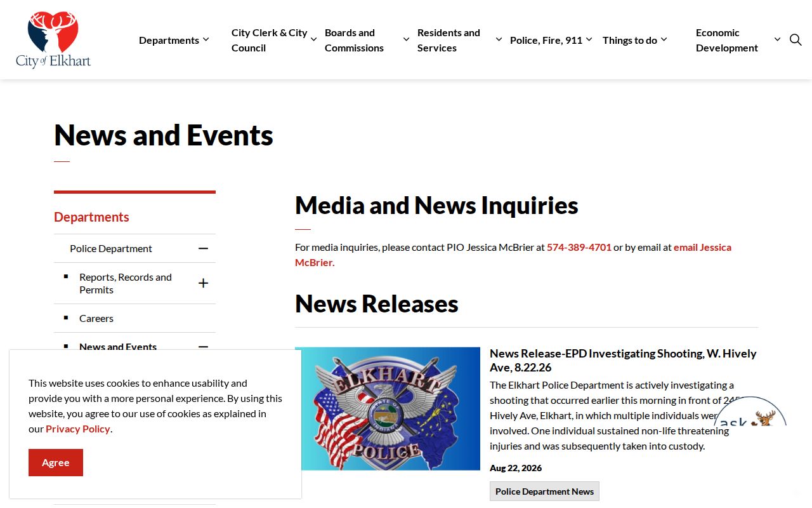Click the News Releases heading
Screen dimensions: 812x508
[x=377, y=304]
